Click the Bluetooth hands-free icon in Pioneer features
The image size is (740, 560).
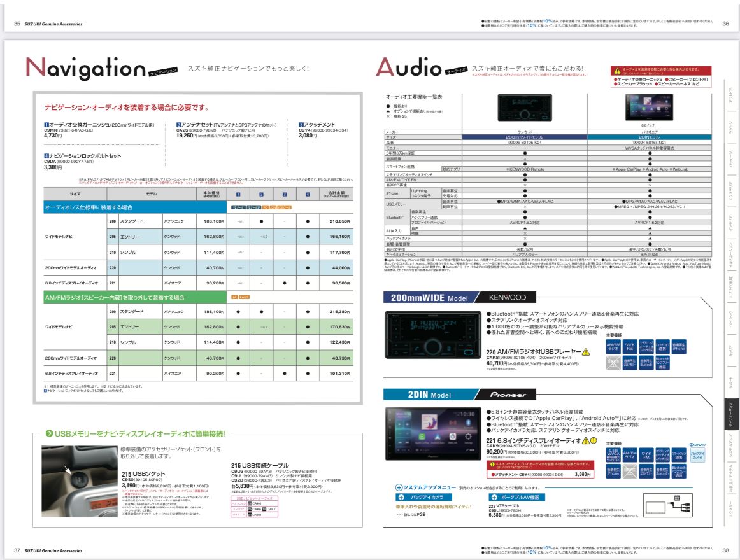pyautogui.click(x=679, y=472)
